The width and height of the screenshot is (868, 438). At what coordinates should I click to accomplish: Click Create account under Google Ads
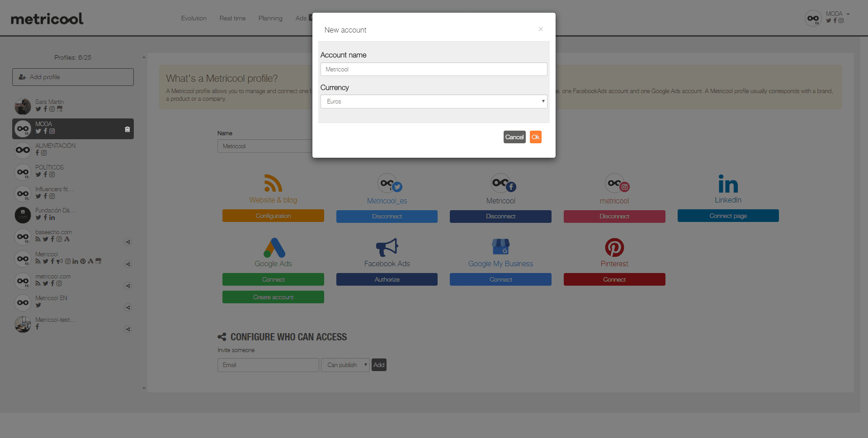273,297
